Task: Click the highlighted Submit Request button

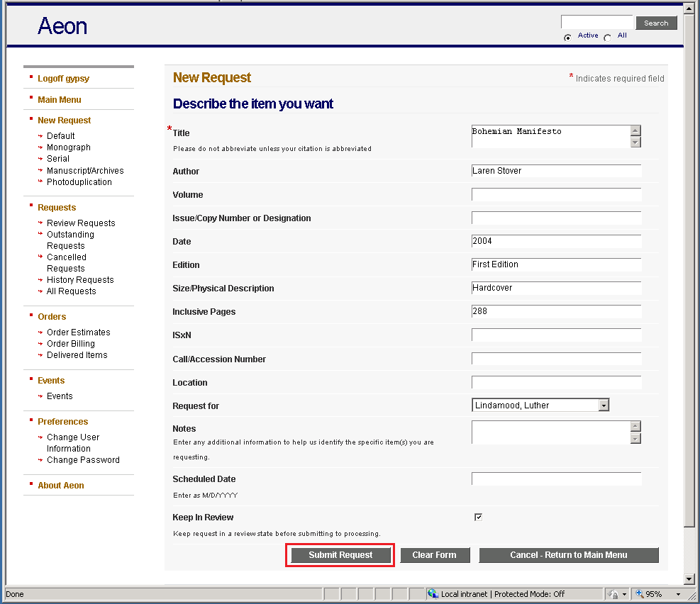Action: coord(340,554)
